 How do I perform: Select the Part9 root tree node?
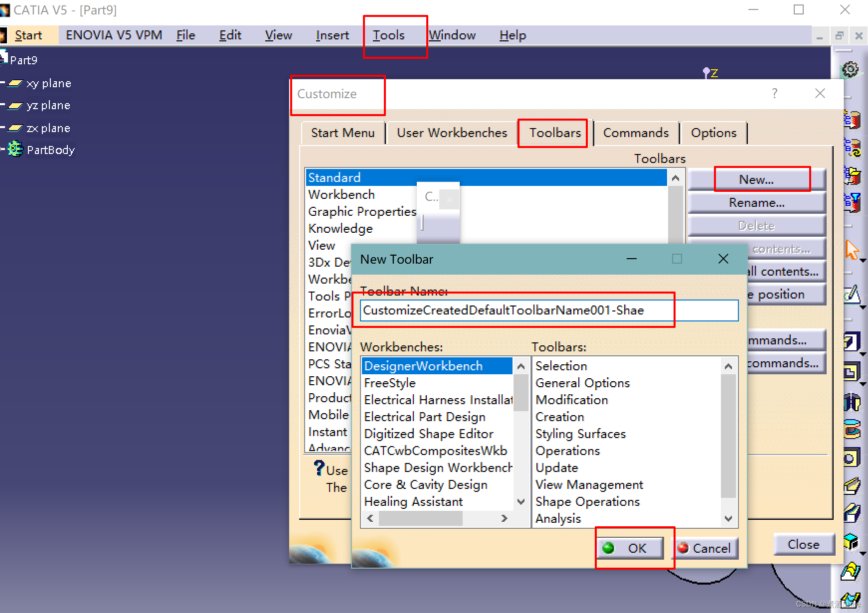coord(23,60)
